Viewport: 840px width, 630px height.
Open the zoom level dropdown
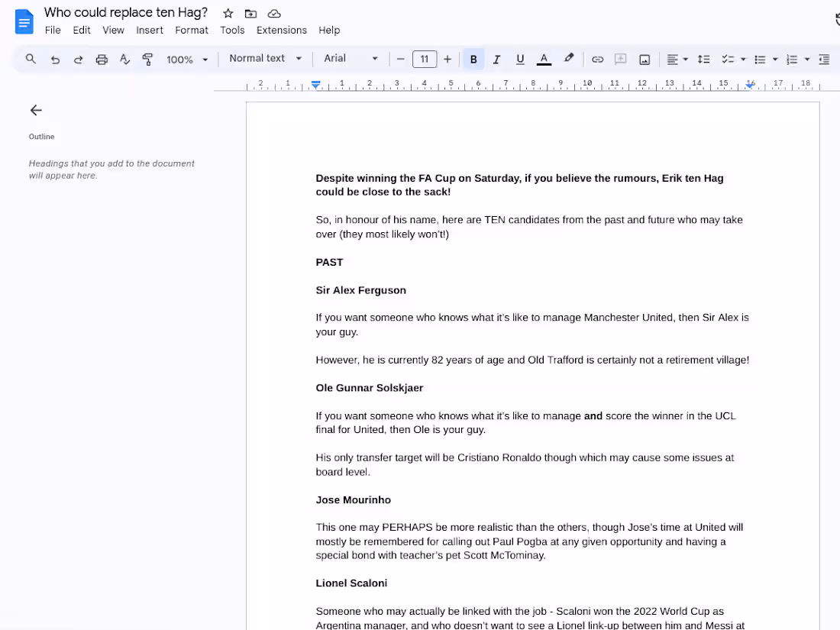186,60
